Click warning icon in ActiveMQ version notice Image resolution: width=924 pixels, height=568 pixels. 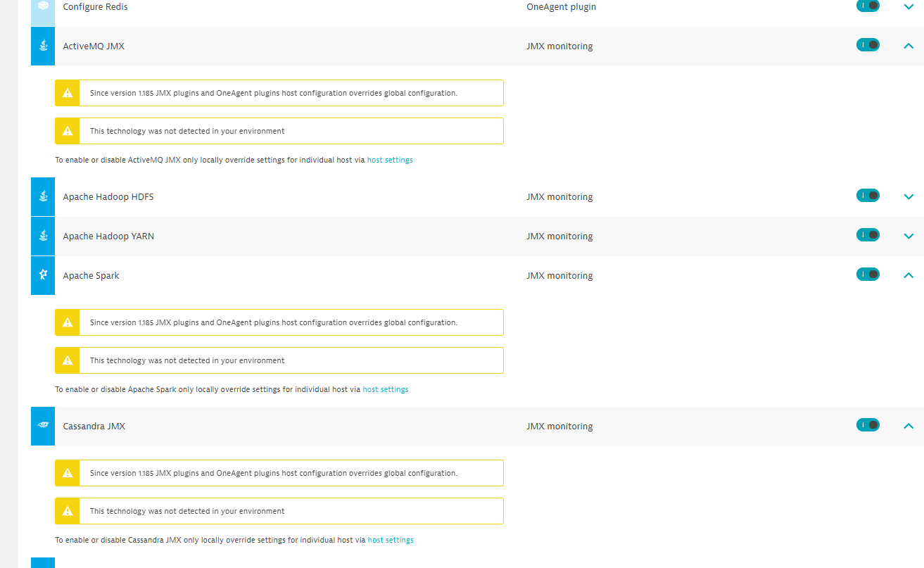click(68, 93)
